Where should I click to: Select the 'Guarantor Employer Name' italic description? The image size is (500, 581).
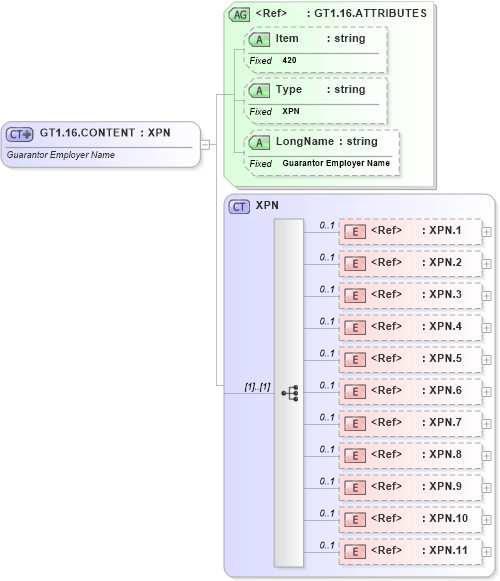click(61, 155)
